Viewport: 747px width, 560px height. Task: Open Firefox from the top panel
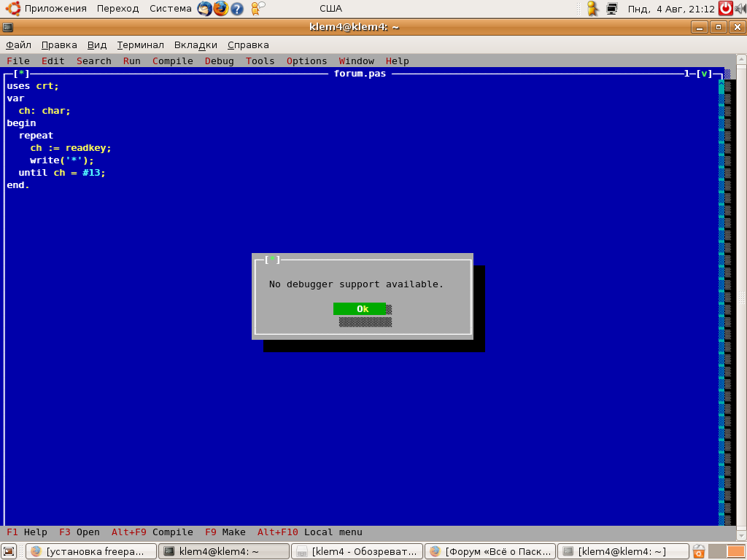[221, 9]
